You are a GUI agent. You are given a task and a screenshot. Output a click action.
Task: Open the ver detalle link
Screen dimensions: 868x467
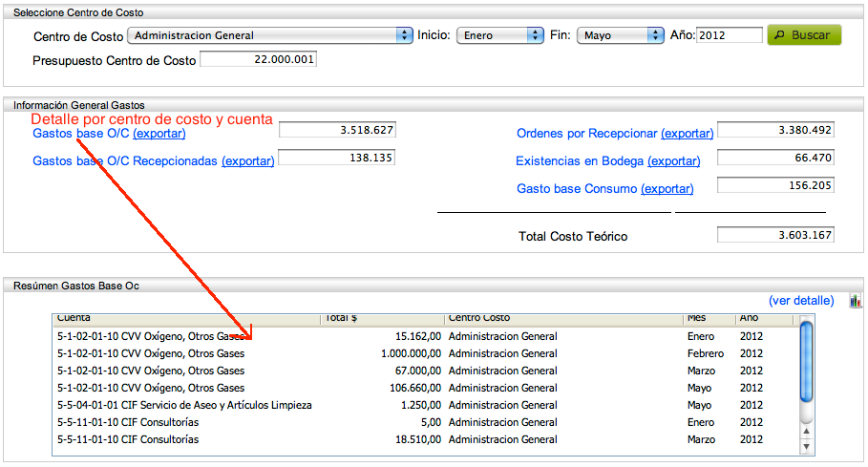click(801, 301)
